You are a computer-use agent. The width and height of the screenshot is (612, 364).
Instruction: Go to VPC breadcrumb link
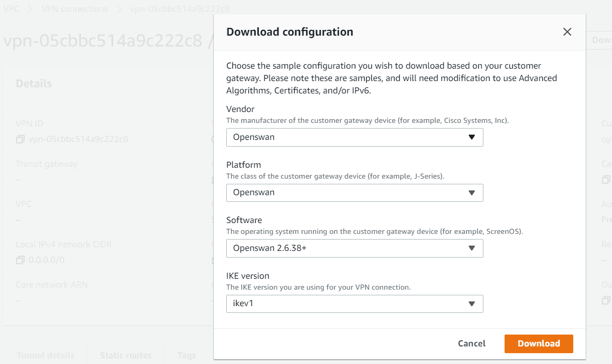(x=11, y=9)
